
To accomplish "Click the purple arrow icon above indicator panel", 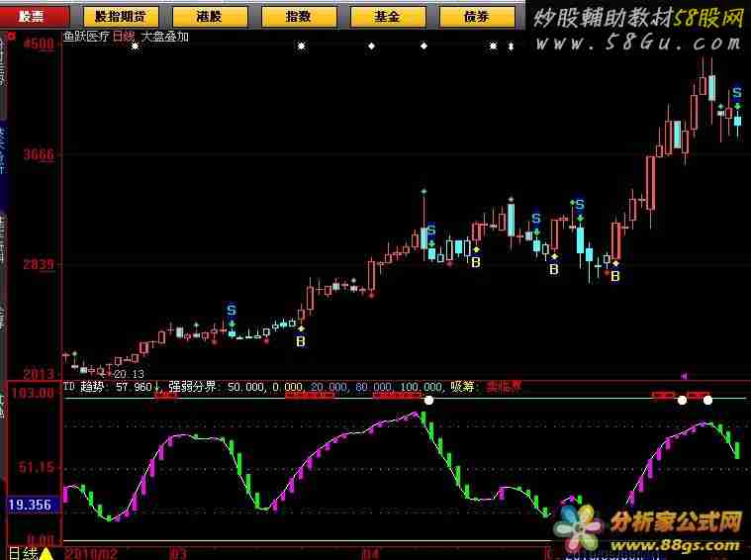I will tap(684, 376).
